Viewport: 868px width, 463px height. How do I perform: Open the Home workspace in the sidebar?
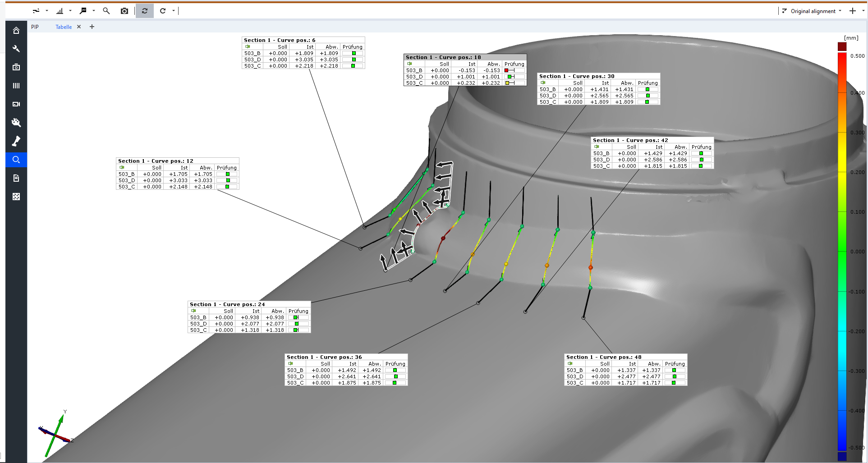point(16,30)
